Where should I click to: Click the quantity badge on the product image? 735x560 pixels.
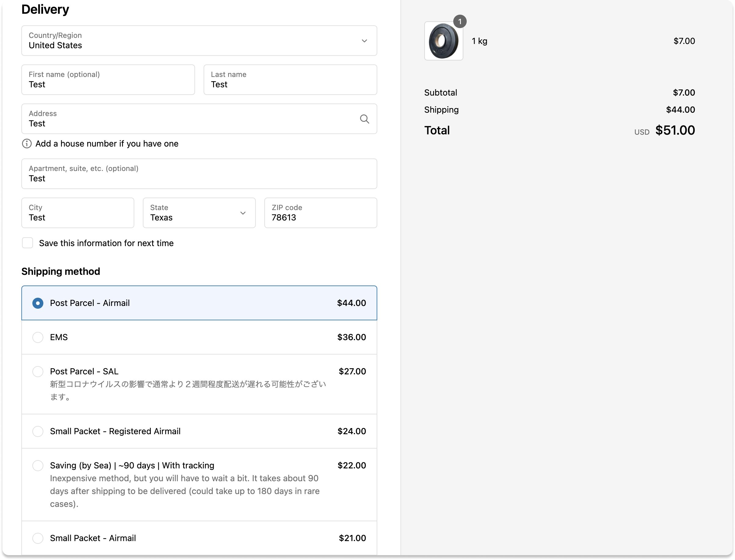[x=459, y=22]
